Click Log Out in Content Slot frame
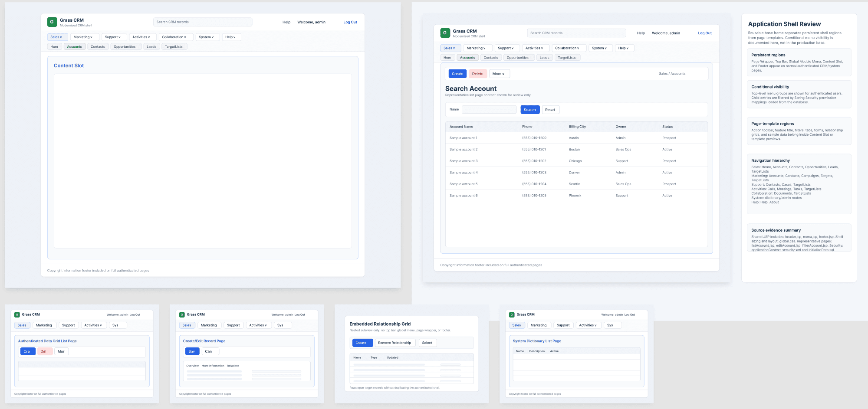Screen dimensions: 868x409 coord(350,22)
